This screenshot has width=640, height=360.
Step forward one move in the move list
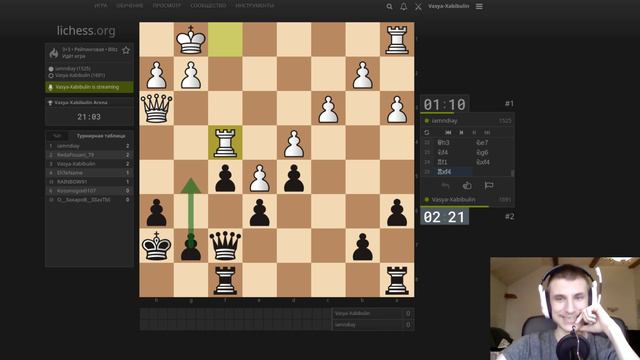(474, 132)
